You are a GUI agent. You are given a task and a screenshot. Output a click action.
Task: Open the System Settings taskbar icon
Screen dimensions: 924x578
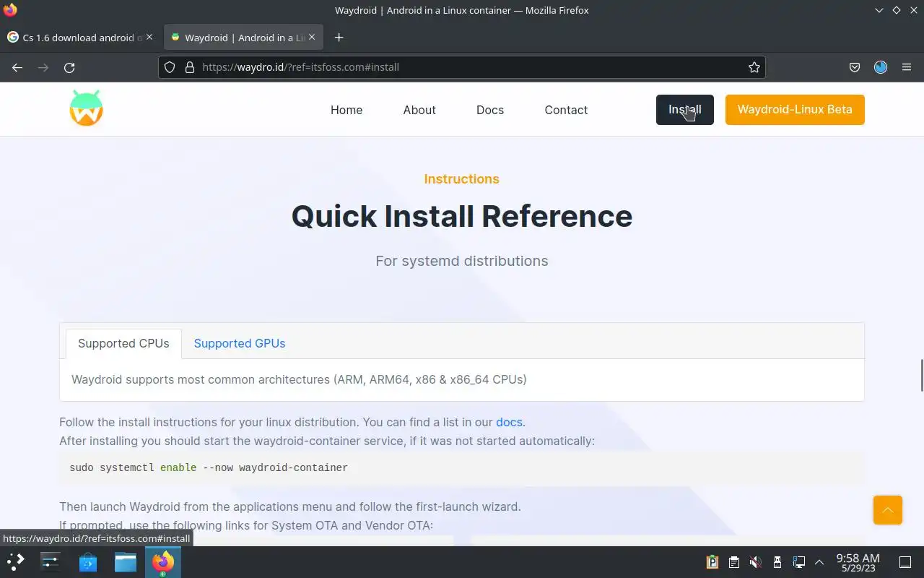point(51,561)
